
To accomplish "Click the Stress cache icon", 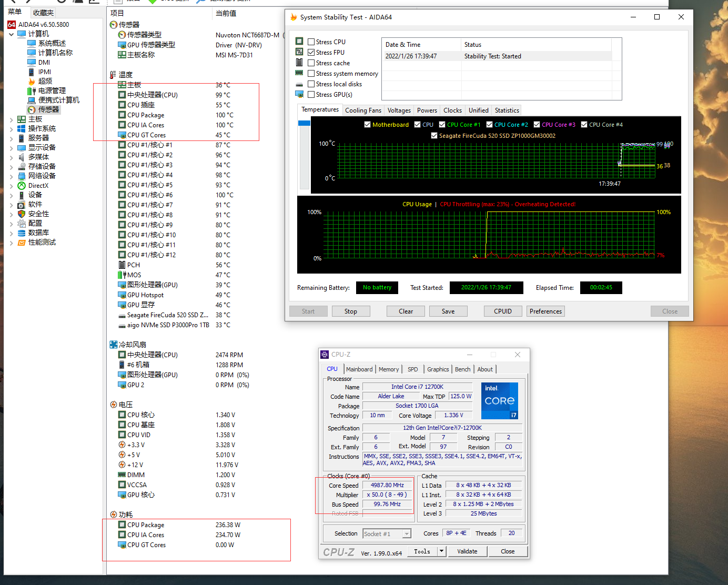I will click(299, 62).
